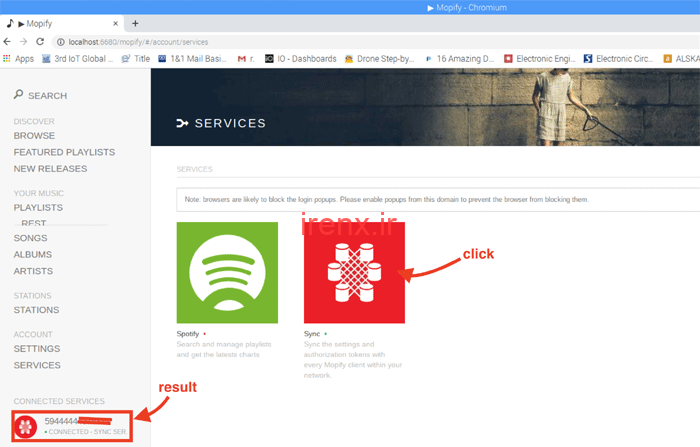The width and height of the screenshot is (700, 447).
Task: Open the Songs library
Action: [x=30, y=238]
